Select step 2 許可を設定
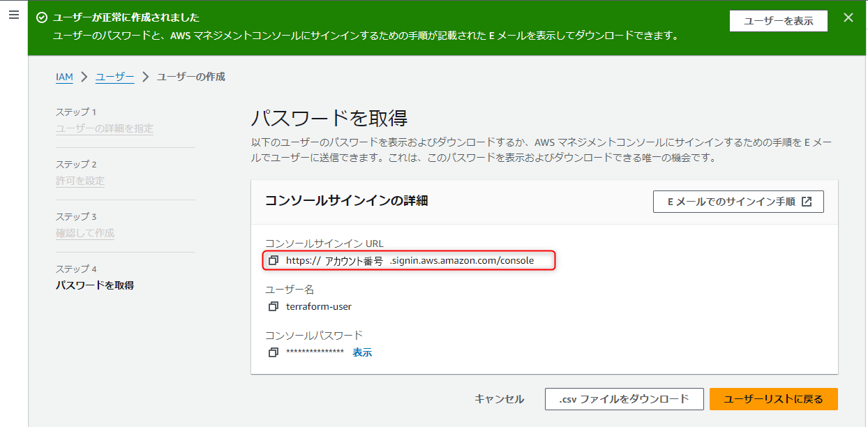The image size is (868, 427). point(80,181)
